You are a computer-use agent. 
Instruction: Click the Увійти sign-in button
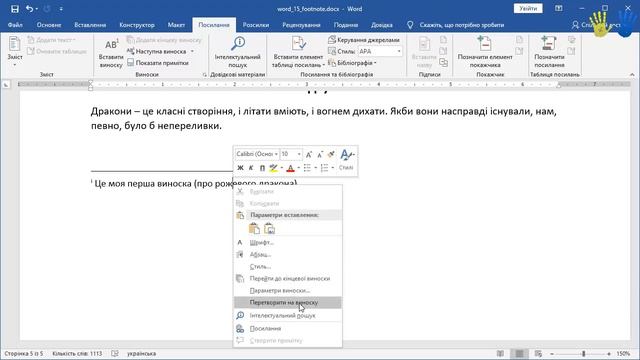528,9
